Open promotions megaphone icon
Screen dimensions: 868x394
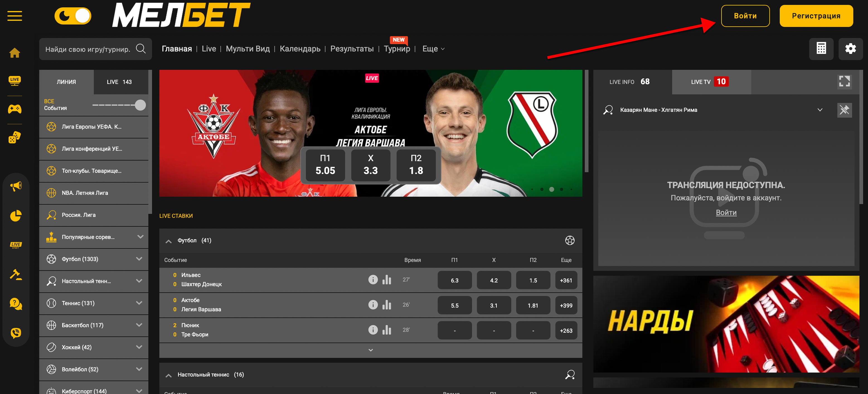tap(16, 186)
